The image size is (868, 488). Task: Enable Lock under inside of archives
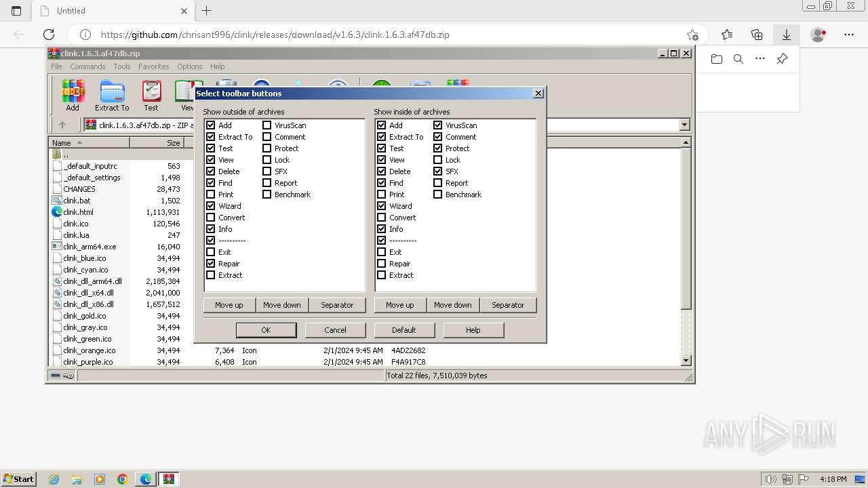(438, 160)
